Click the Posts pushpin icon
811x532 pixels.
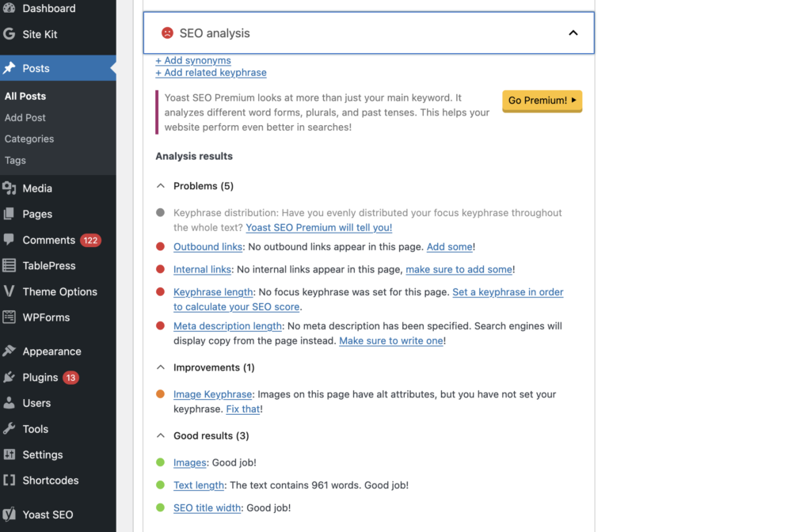point(9,68)
